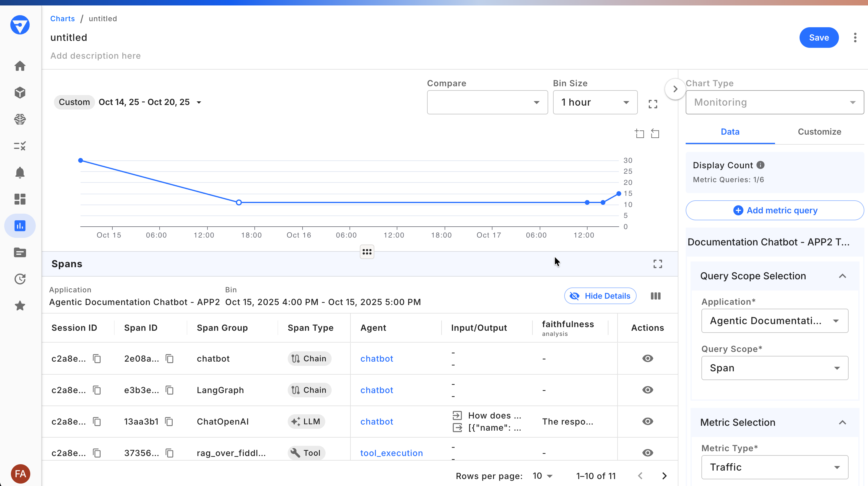Open the history clock icon in sidebar
Screen dimensions: 868x486
[20, 279]
